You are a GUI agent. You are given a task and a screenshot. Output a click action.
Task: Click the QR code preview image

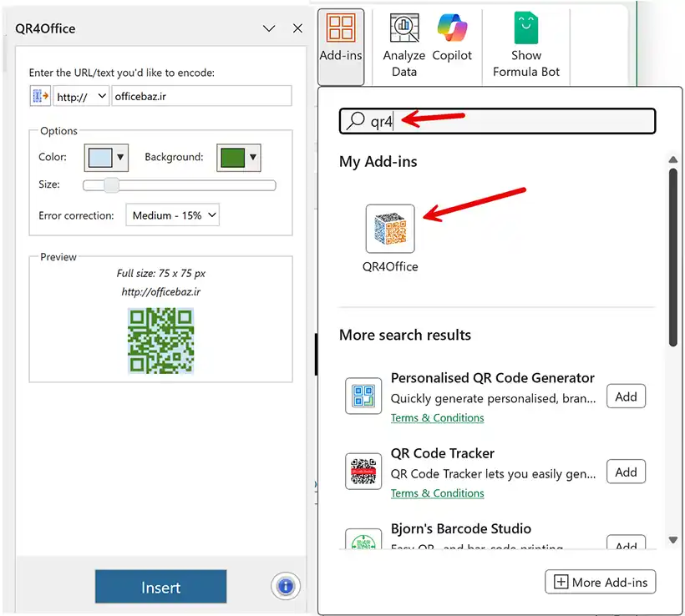tap(160, 341)
